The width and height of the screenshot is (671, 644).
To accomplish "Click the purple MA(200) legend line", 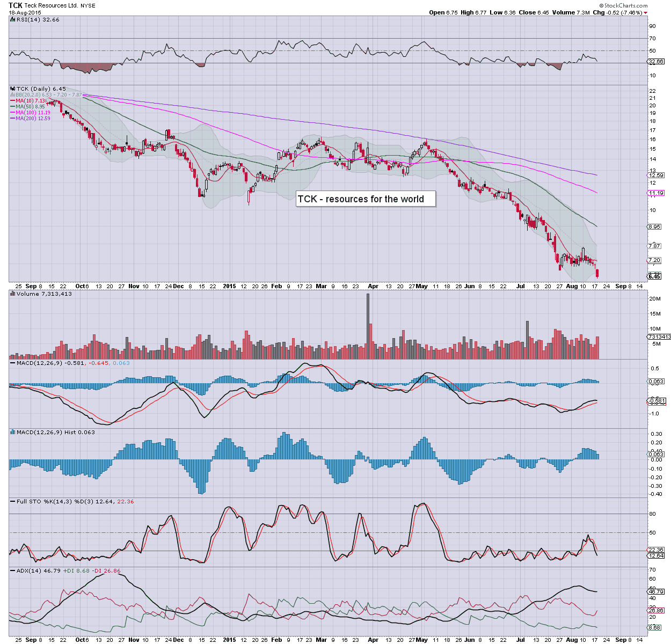I will point(13,118).
